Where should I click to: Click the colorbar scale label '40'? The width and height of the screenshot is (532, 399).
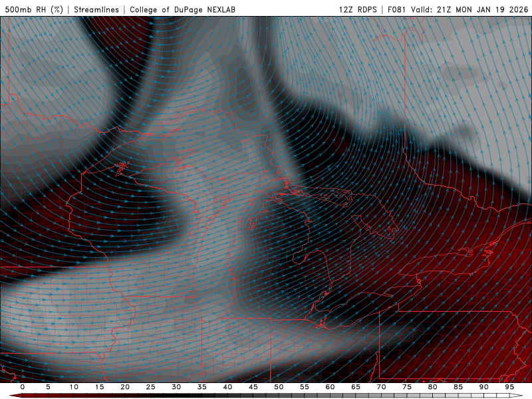tap(227, 387)
